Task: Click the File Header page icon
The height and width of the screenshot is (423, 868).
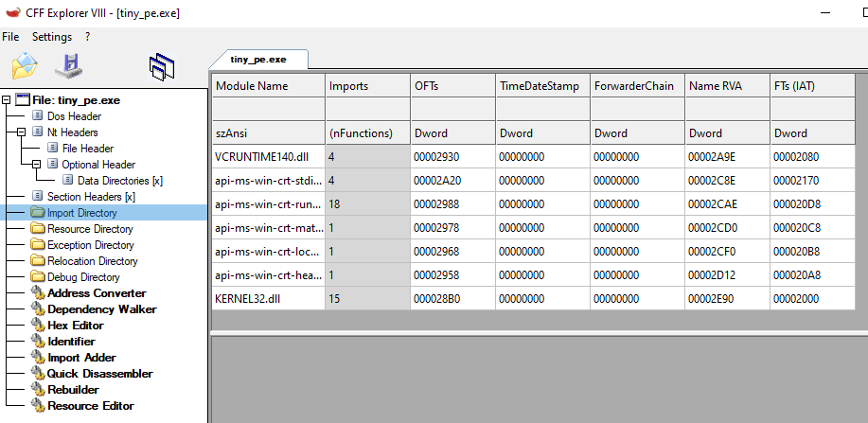Action: tap(53, 148)
